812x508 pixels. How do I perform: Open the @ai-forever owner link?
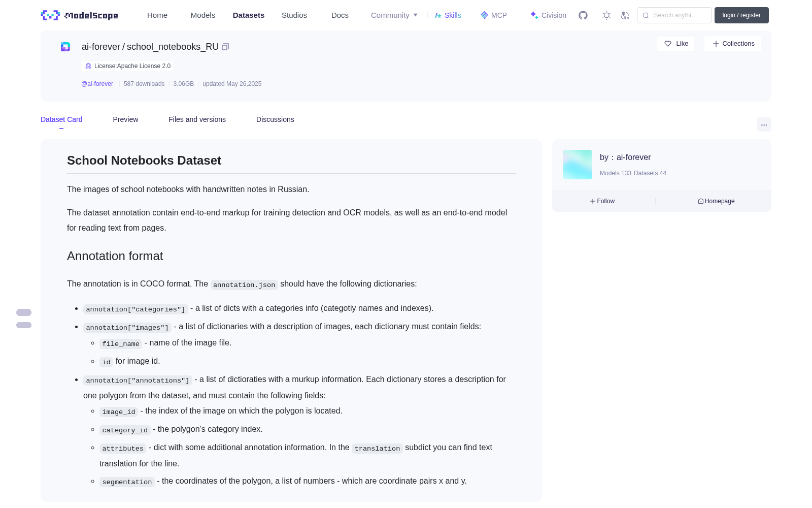coord(97,84)
